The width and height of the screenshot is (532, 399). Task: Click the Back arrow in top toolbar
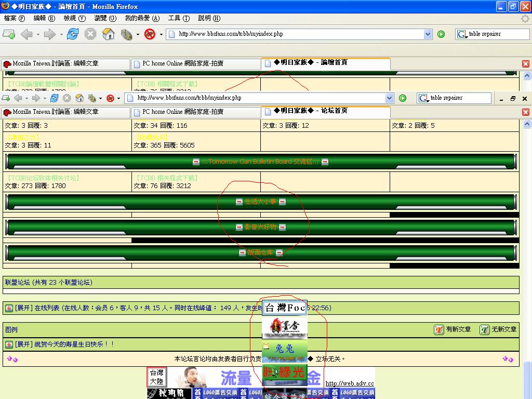(x=26, y=34)
